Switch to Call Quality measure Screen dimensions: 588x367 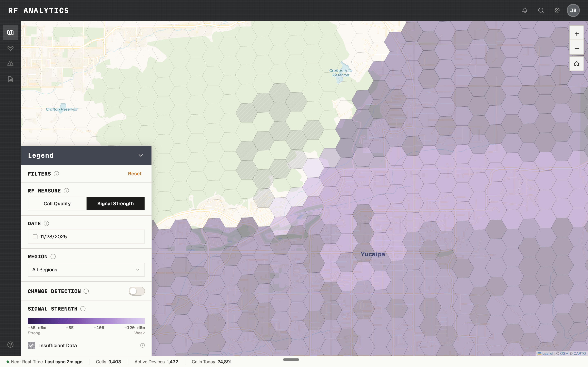(x=57, y=203)
